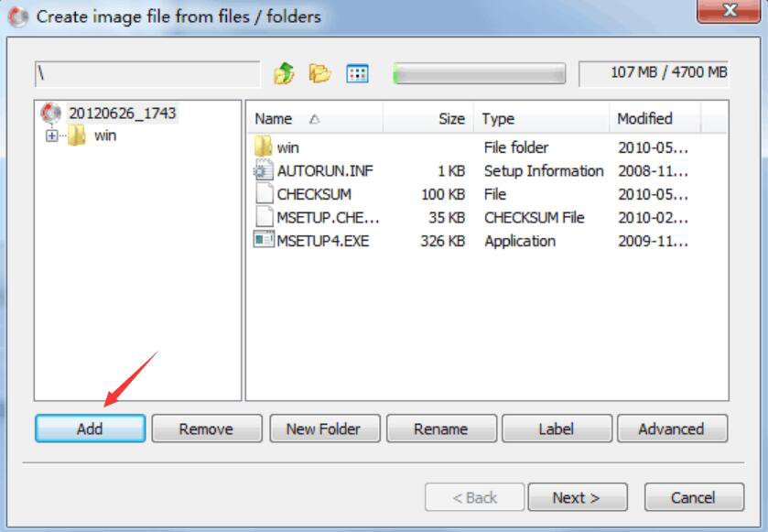Viewport: 768px width, 532px height.
Task: Expand the win folder tree node
Action: [x=51, y=136]
